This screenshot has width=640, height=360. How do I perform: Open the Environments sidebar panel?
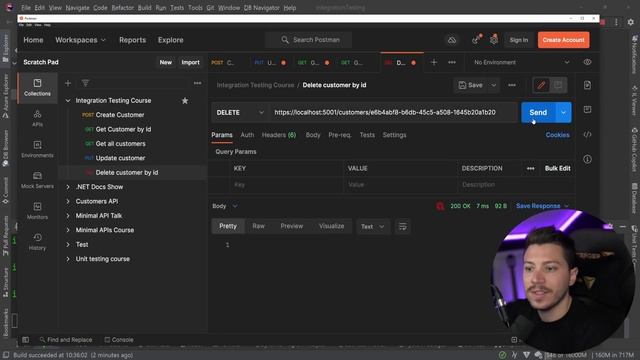tap(37, 149)
